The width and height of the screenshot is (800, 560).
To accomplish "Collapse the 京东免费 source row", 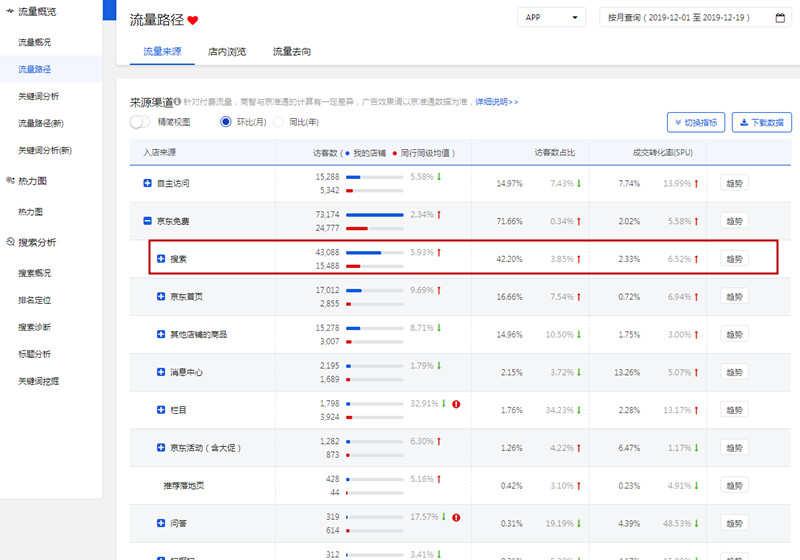I will [148, 221].
